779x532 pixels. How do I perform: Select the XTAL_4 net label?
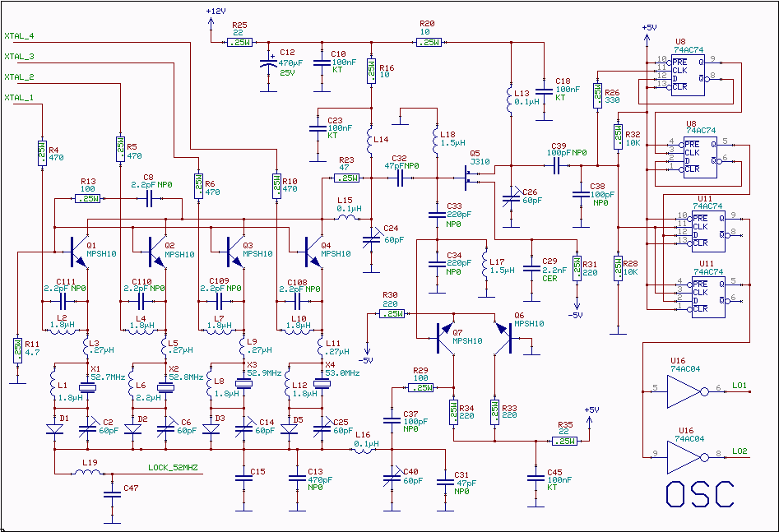click(19, 35)
